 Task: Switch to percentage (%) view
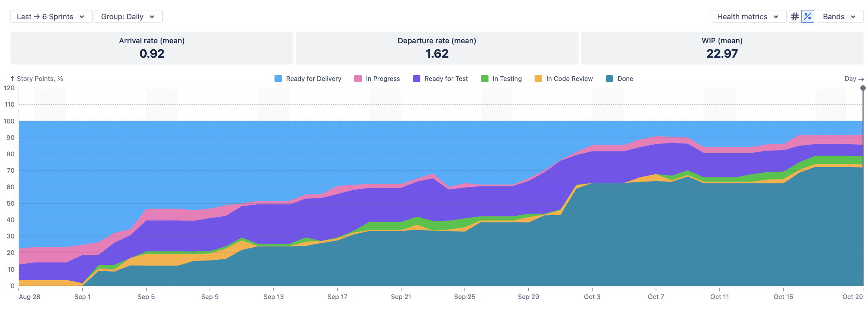pyautogui.click(x=807, y=16)
